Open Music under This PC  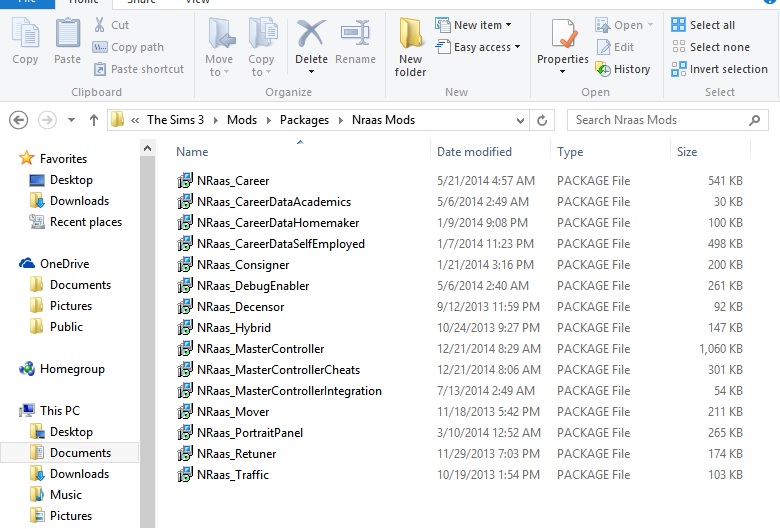[x=66, y=495]
